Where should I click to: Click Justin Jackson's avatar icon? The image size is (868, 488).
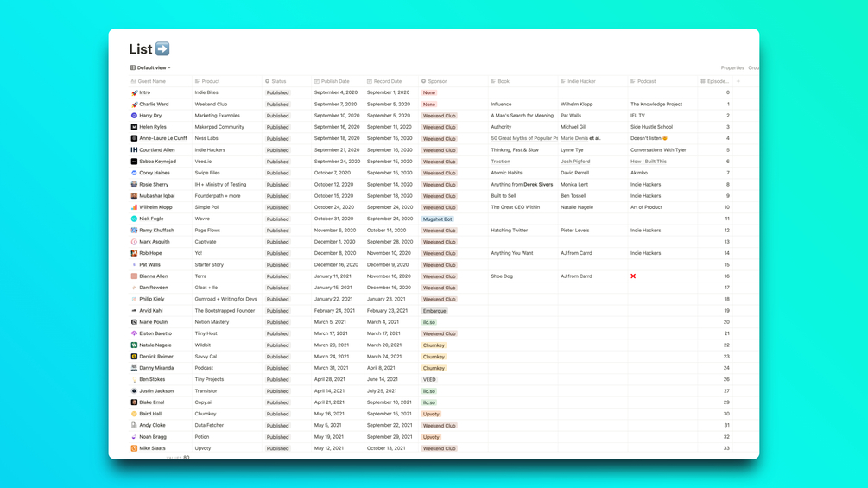134,391
